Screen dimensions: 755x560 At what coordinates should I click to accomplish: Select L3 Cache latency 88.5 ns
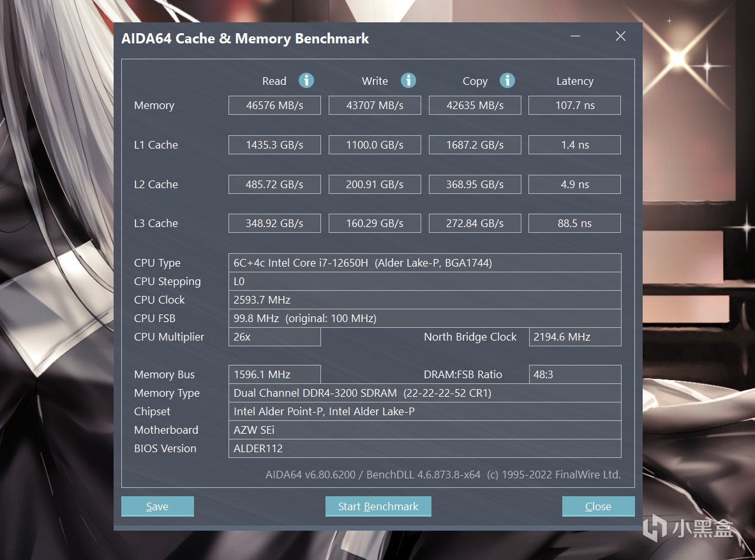coord(575,223)
